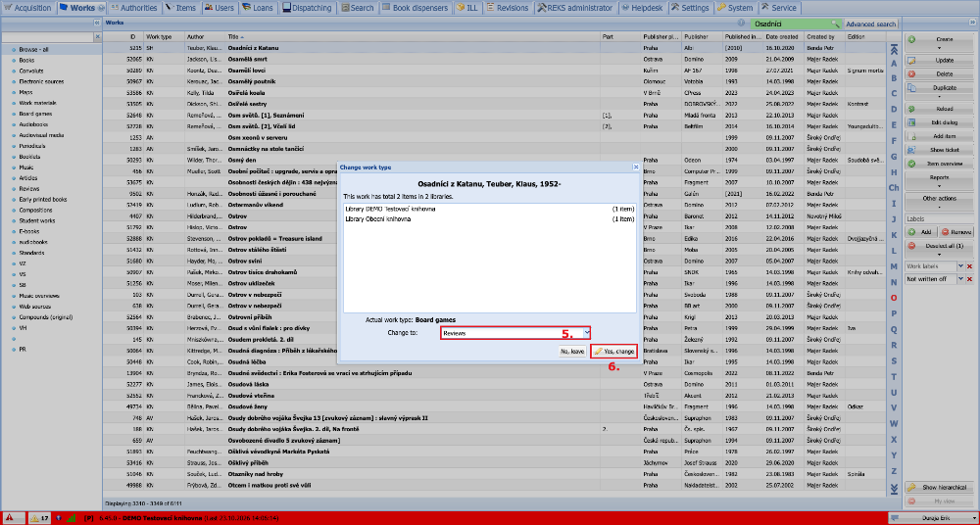Open the Dispatching tab

[x=307, y=8]
